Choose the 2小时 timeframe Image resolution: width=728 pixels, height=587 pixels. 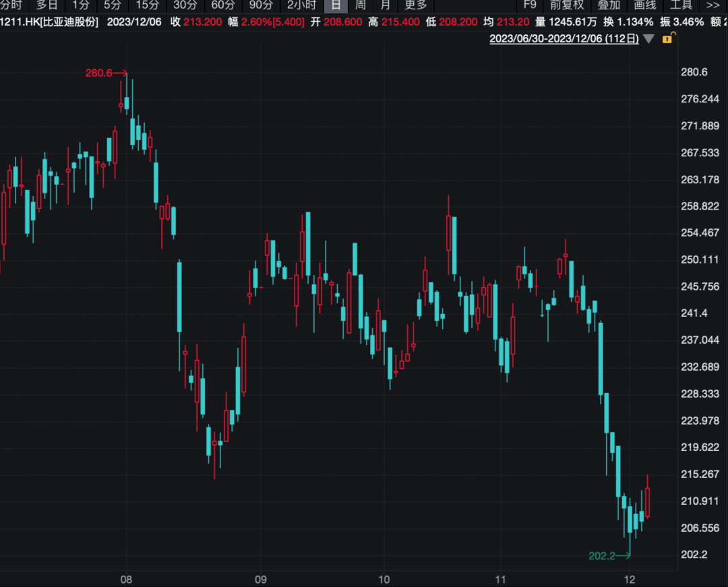(301, 5)
